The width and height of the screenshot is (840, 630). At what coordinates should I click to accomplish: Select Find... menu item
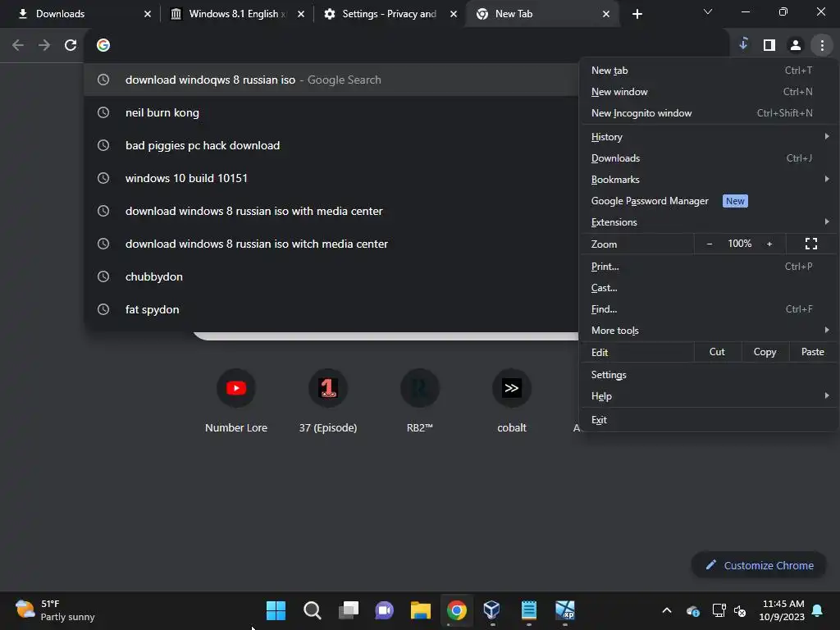[x=709, y=309]
